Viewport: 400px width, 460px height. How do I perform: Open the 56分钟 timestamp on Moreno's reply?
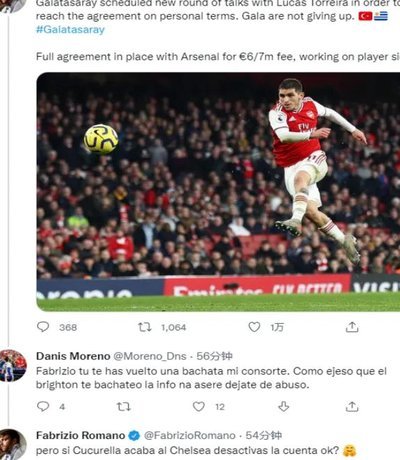(214, 356)
